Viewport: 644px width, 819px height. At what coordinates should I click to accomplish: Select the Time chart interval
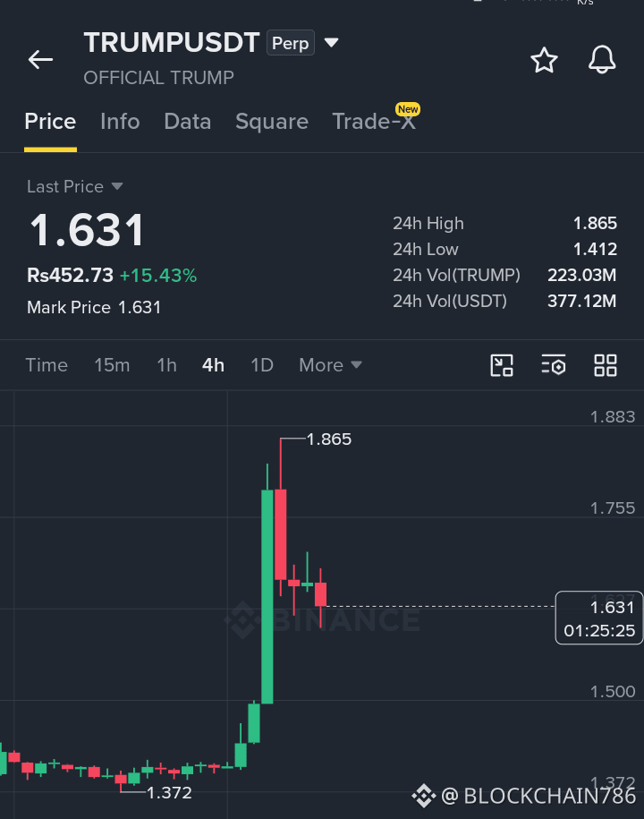[47, 365]
